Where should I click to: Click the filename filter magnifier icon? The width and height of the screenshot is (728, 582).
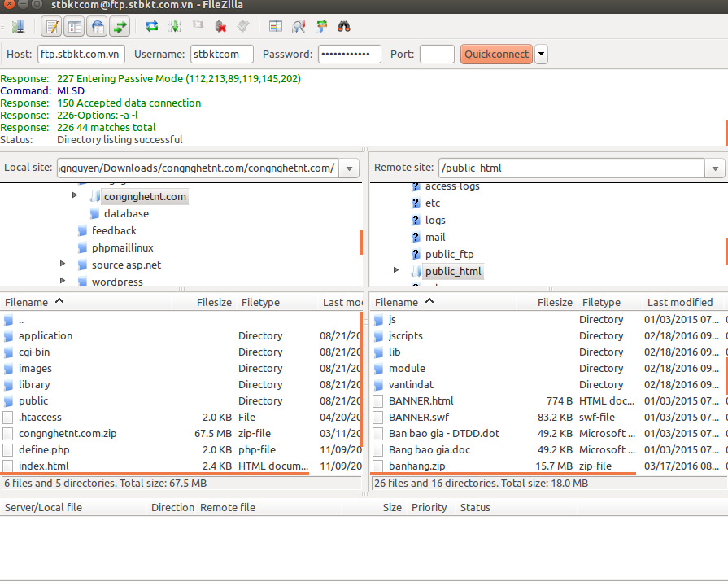(x=299, y=26)
